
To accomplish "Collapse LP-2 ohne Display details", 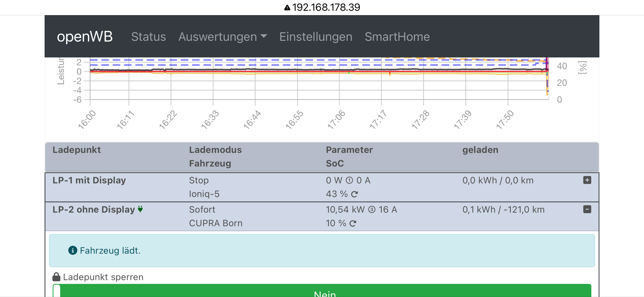I will coord(587,209).
